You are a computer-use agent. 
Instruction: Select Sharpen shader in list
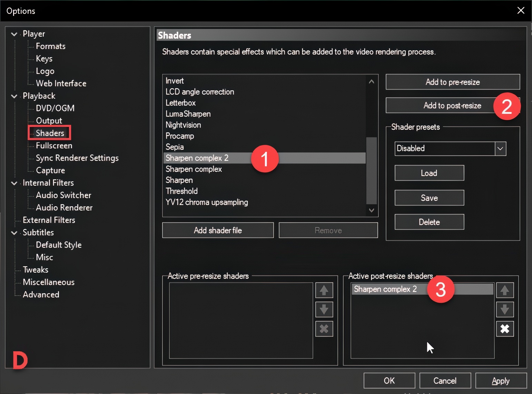point(264,180)
